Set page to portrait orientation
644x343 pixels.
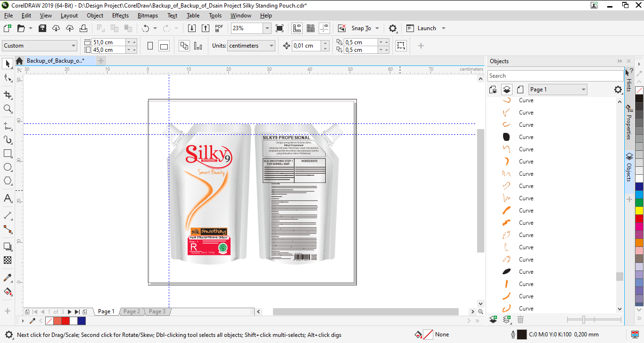[150, 46]
